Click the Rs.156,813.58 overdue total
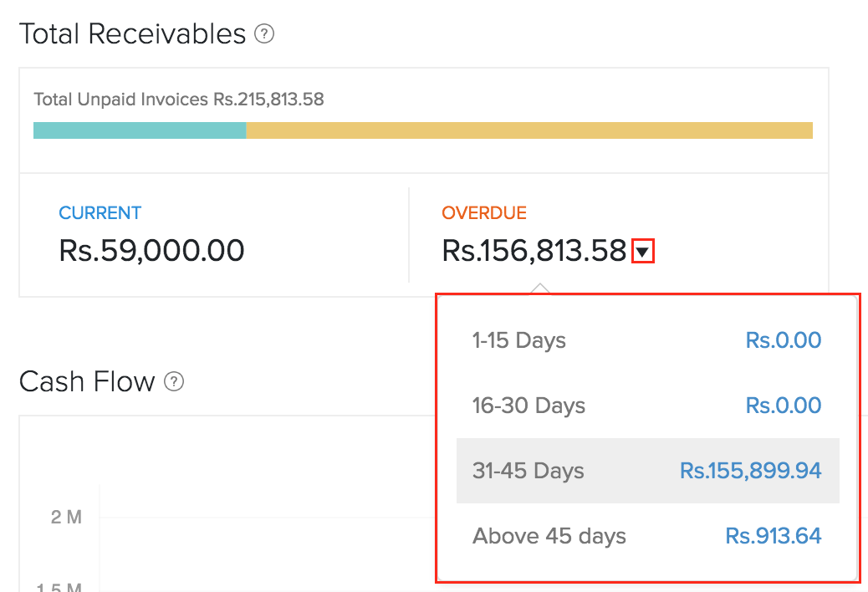 [x=534, y=250]
